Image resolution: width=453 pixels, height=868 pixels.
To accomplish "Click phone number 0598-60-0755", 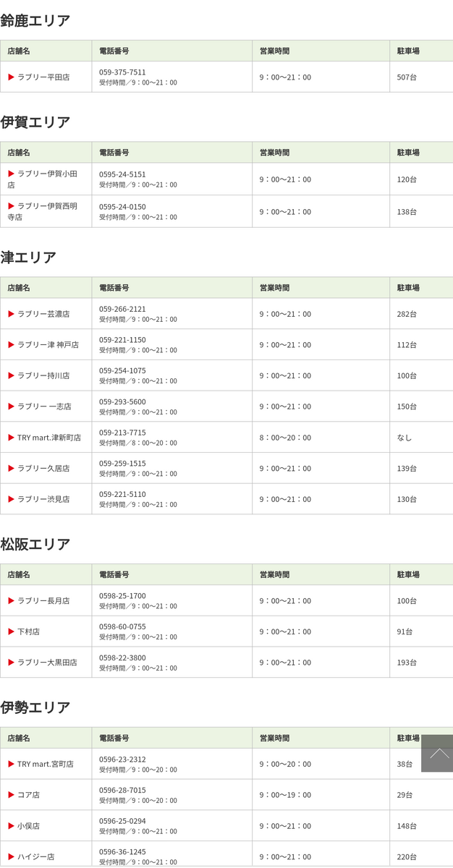I will (122, 626).
